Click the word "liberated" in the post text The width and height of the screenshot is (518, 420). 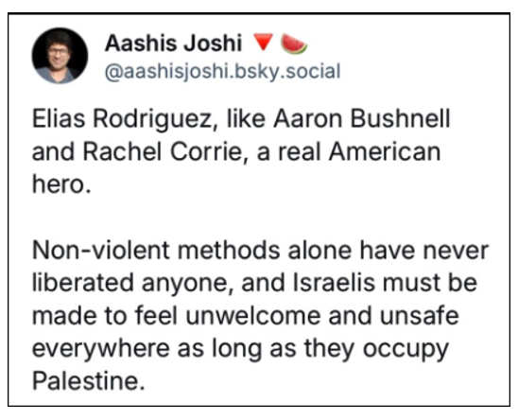click(82, 283)
